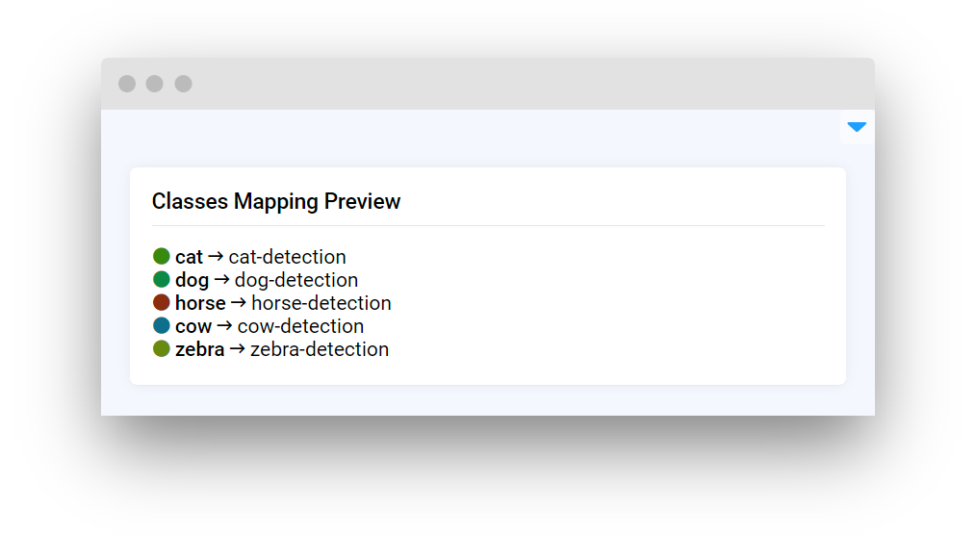Select the bold zebra class name

199,349
